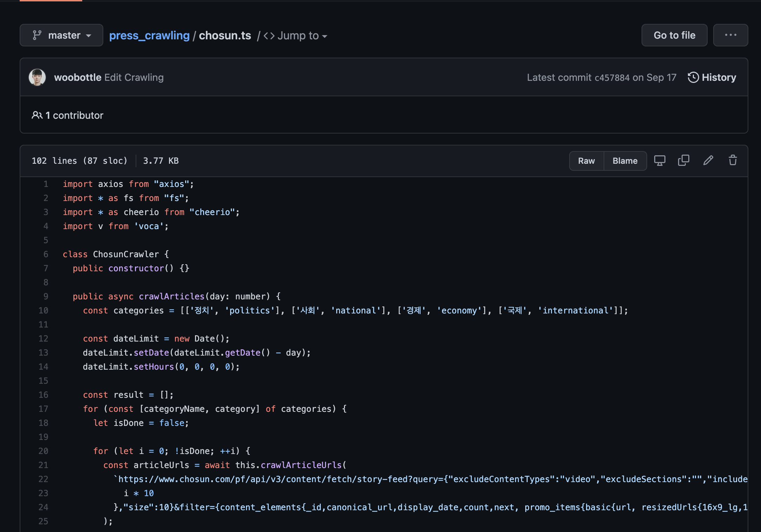Open the Raw file view
Image resolution: width=761 pixels, height=532 pixels.
coord(586,161)
